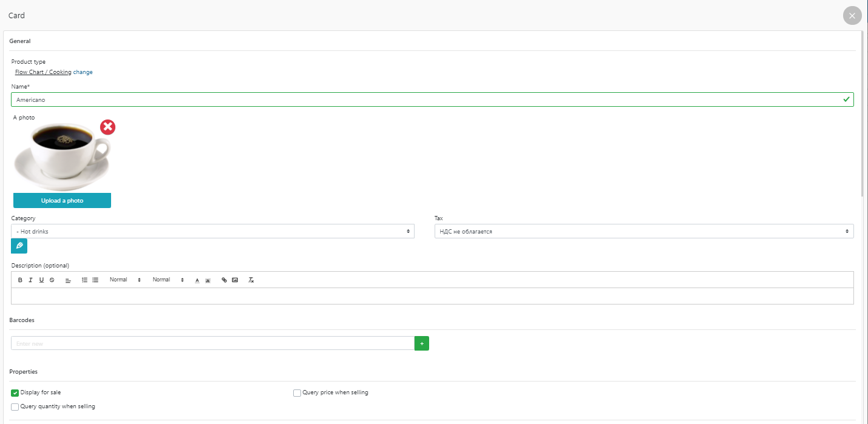Remove the coffee photo with red X
The width and height of the screenshot is (868, 424).
coord(107,127)
